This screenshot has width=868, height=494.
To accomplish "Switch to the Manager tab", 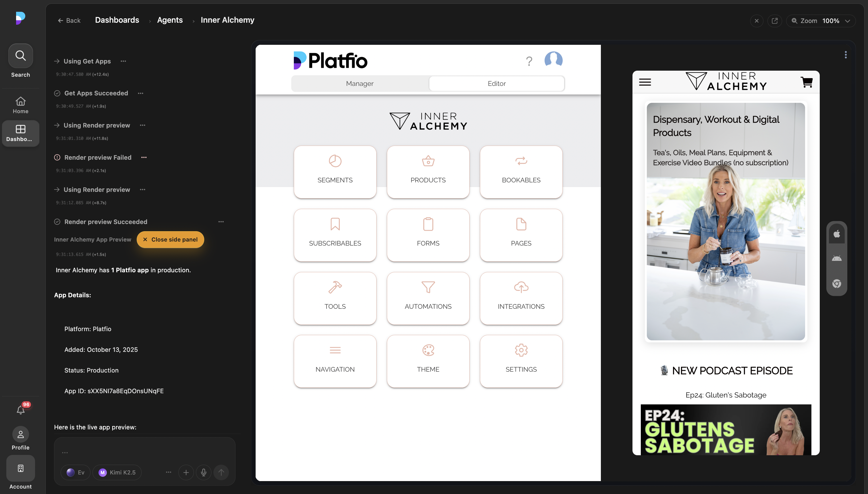I will (360, 84).
